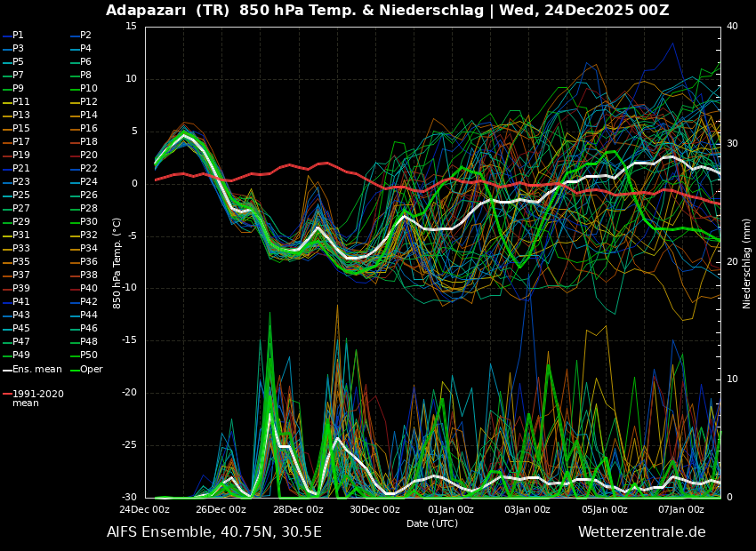Screen dimensions: 756x551
Task: Select the "28Dec 00z" date label
Action: [299, 509]
